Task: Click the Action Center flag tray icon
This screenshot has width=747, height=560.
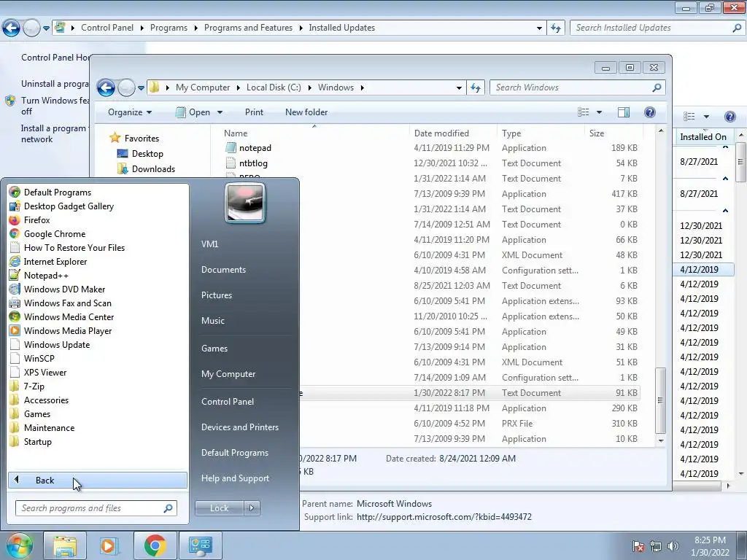Action: pos(638,545)
